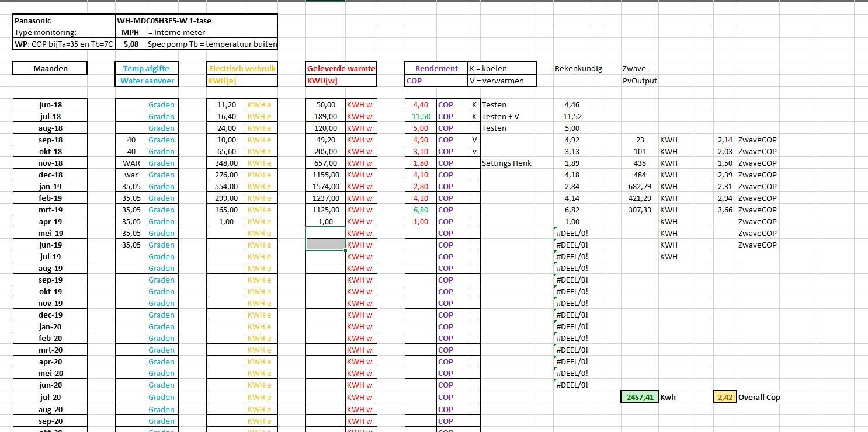Image resolution: width=868 pixels, height=432 pixels.
Task: Select the 189,00 delivered heat value
Action: click(x=326, y=116)
